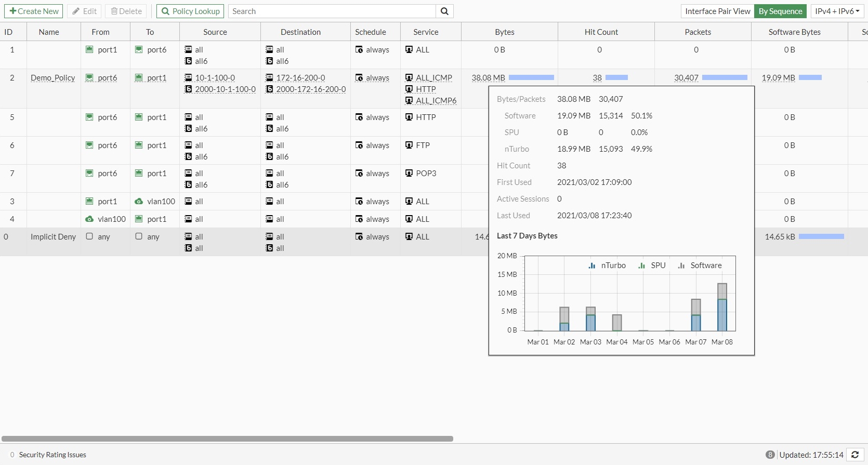Click the service icon next to POP3
868x465 pixels.
coord(409,174)
